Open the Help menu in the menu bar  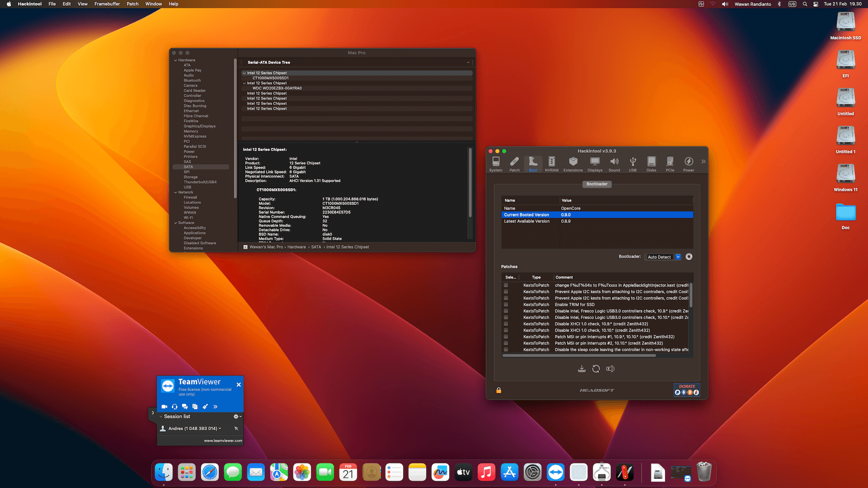tap(174, 4)
